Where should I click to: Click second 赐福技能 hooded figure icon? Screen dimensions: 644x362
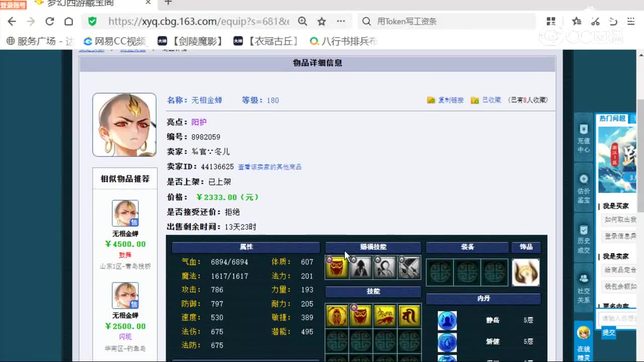point(361,267)
